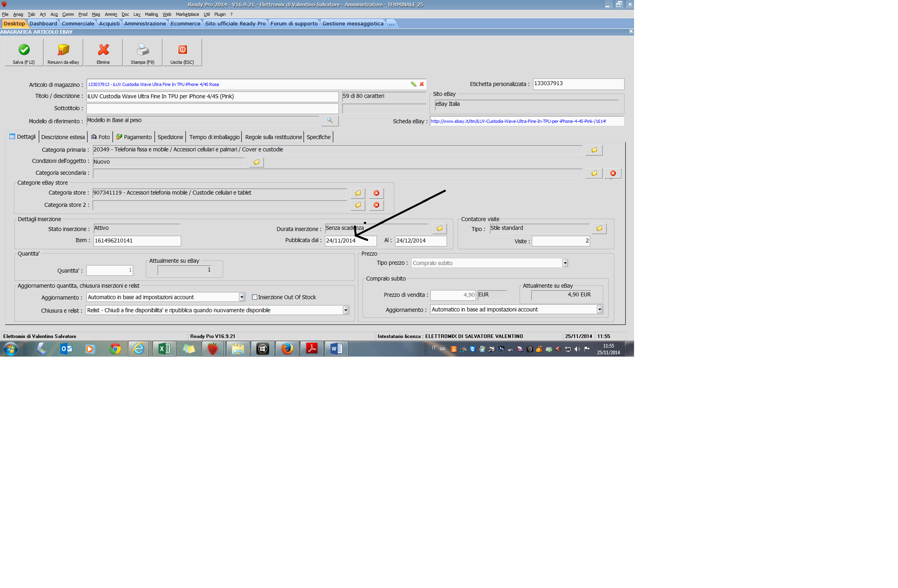The height and width of the screenshot is (588, 898).
Task: Clear linked Articolo di magazzino red X
Action: pos(422,84)
